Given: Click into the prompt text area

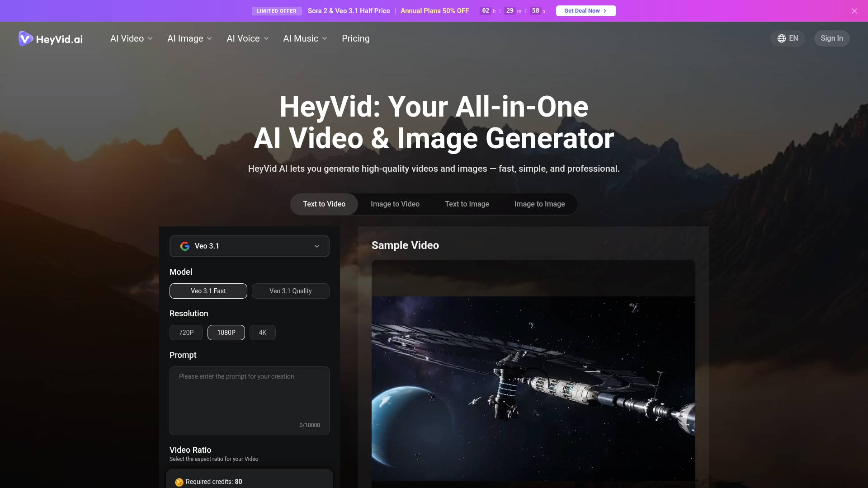Looking at the screenshot, I should pos(250,401).
